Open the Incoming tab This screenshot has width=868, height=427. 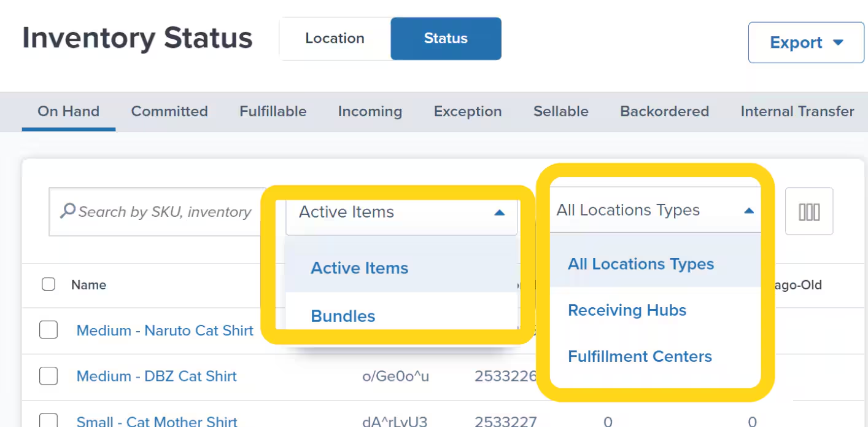(x=370, y=111)
